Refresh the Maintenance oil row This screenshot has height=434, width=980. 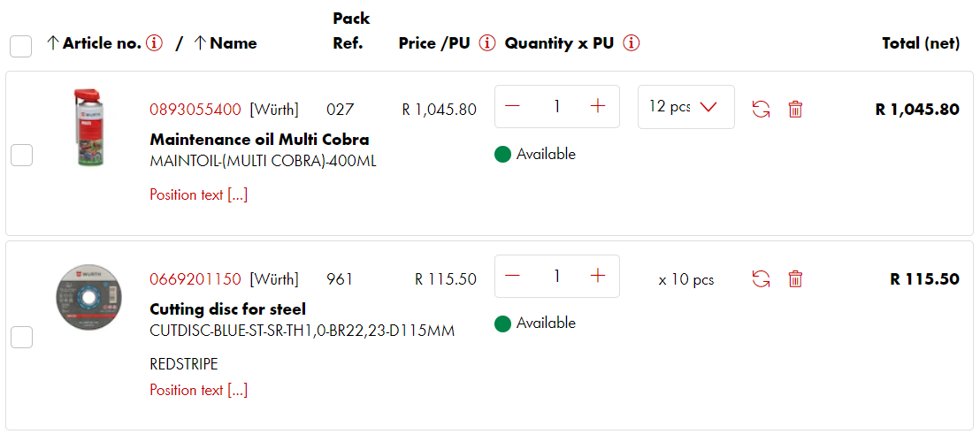(761, 109)
